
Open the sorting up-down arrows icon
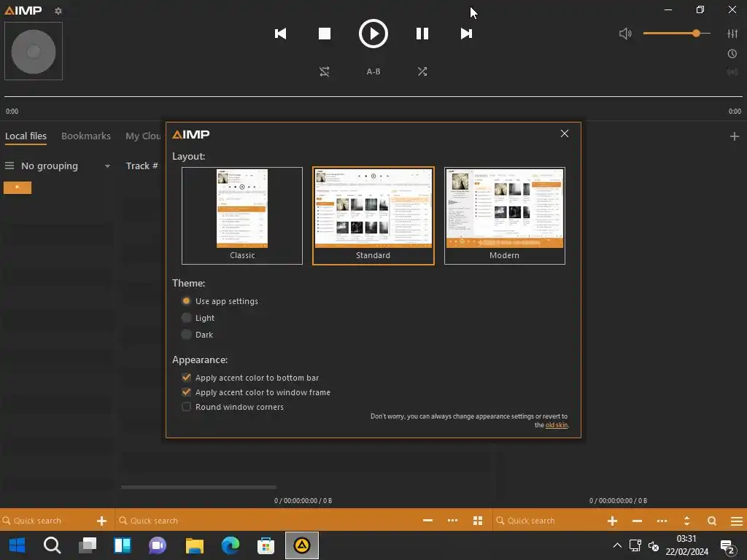686,521
